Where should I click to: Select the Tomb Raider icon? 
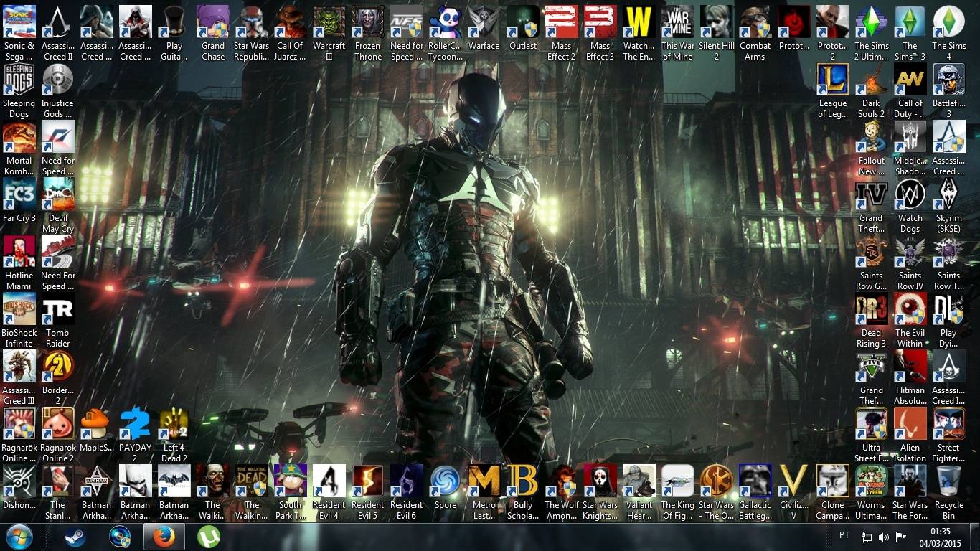[x=58, y=309]
